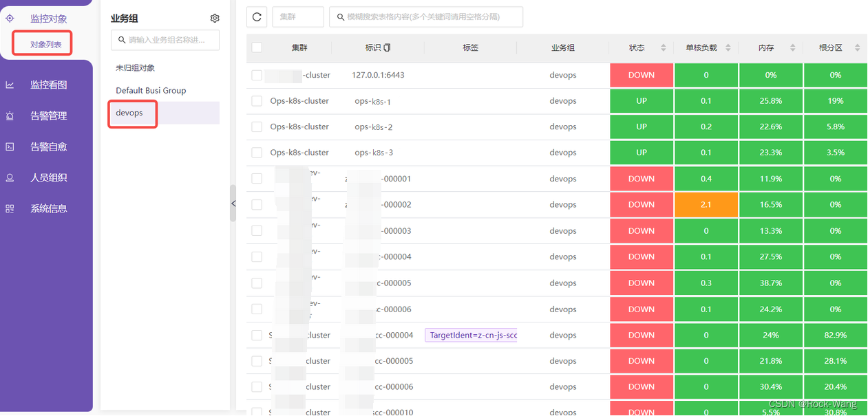Focus the business group name search field
Screen dimensions: 868x416
coord(165,40)
